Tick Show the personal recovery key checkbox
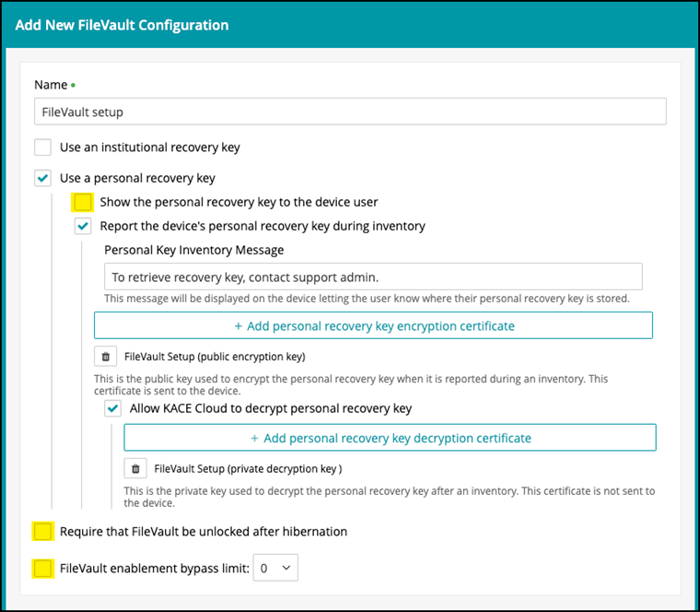This screenshot has width=700, height=612. [x=83, y=202]
